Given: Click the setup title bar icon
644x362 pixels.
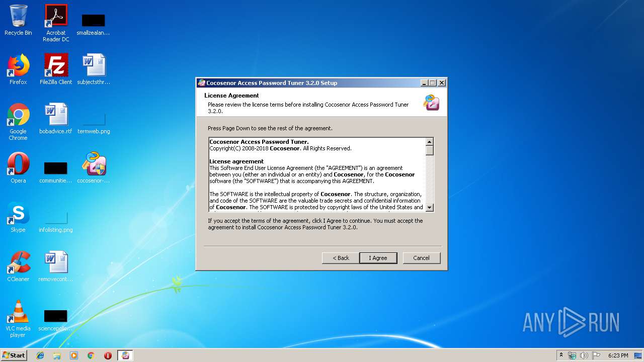Looking at the screenshot, I should (202, 83).
